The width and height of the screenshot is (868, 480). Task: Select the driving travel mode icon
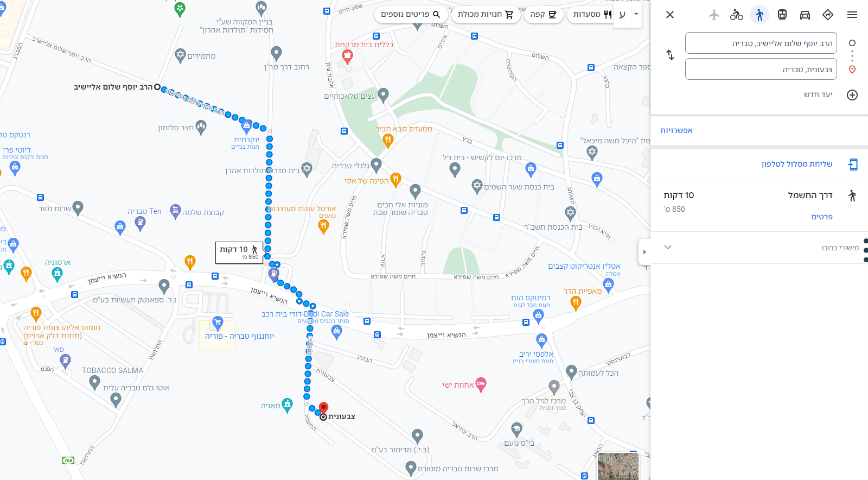click(805, 15)
